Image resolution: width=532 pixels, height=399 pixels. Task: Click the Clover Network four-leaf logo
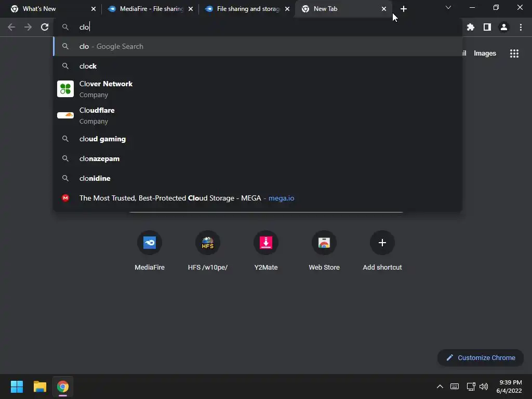[x=65, y=89]
